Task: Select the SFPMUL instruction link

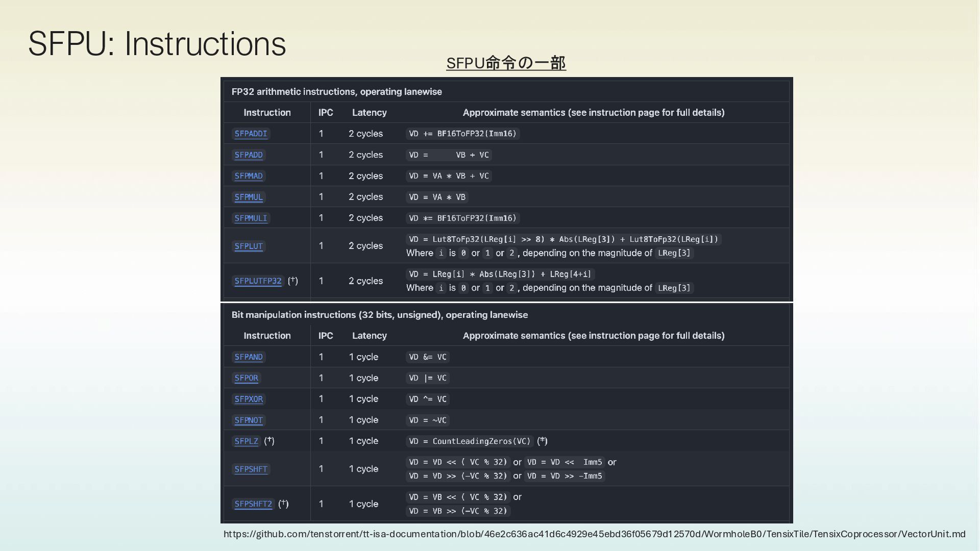Action: [x=249, y=197]
